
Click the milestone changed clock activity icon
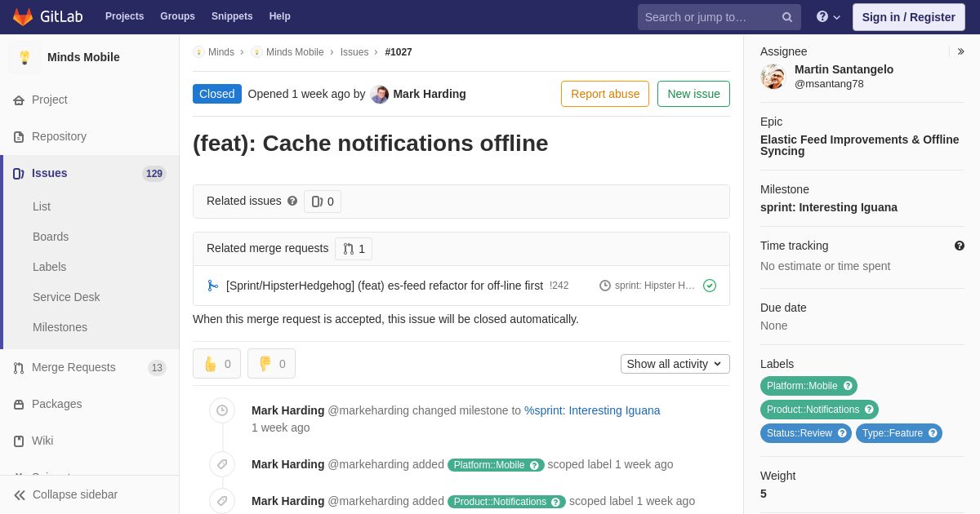(x=222, y=410)
